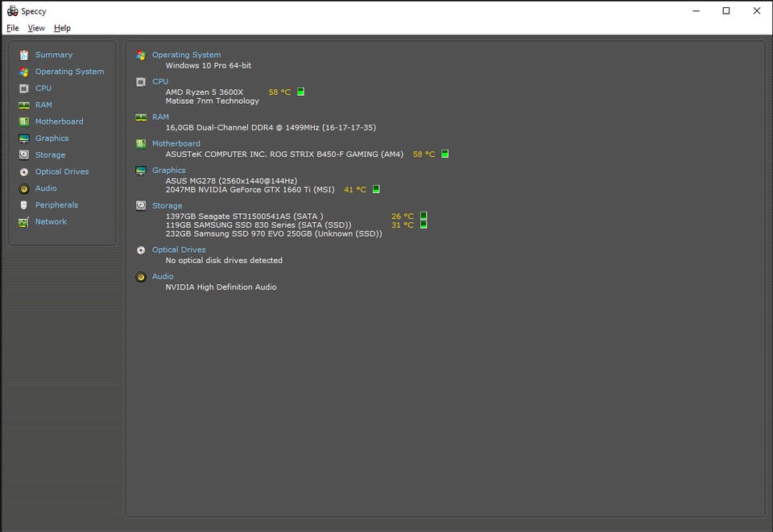Show Motherboard page via sidebar
Viewport: 773px width, 532px height.
(59, 122)
